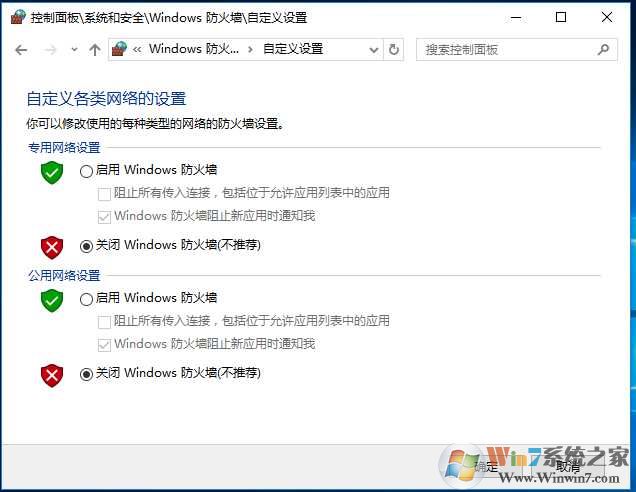Click the Windows 防火... breadcrumb
This screenshot has height=492, width=636.
tap(193, 49)
